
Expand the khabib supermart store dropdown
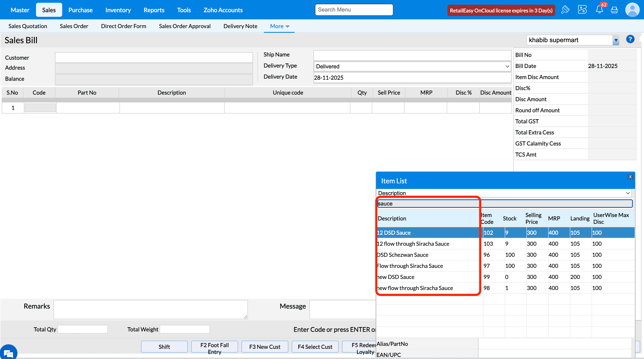coord(616,40)
